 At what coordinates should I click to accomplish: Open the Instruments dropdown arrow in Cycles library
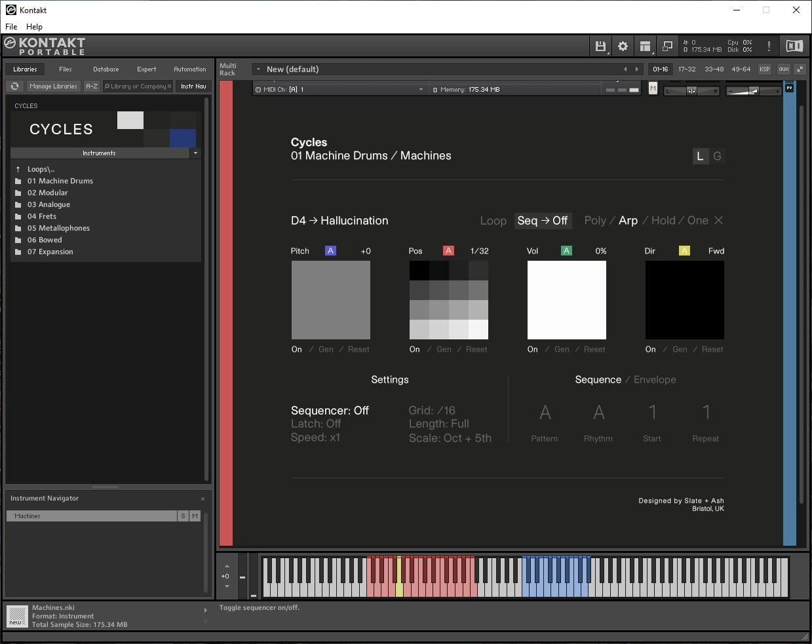click(x=195, y=153)
